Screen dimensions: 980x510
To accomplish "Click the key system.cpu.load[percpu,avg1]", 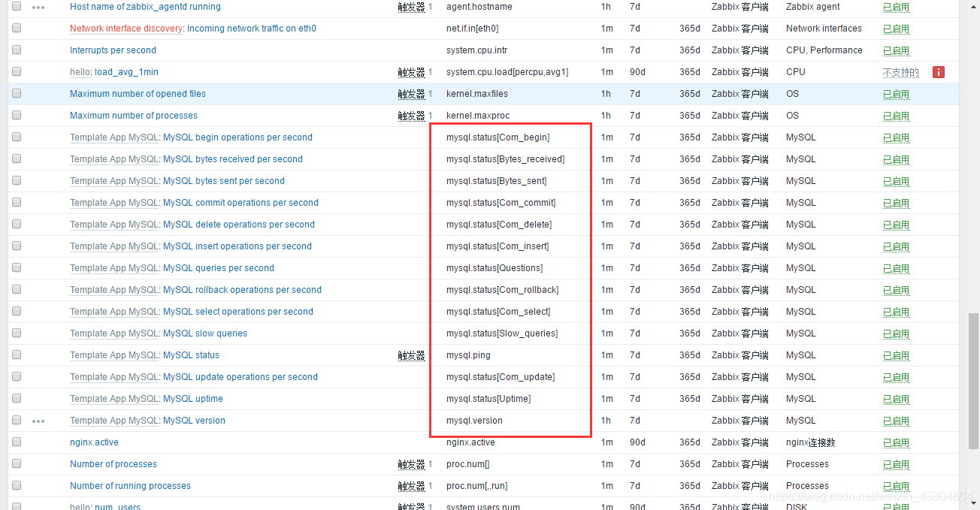I will click(507, 72).
